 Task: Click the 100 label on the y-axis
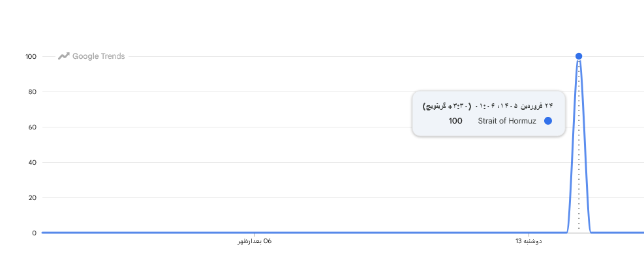click(x=31, y=57)
